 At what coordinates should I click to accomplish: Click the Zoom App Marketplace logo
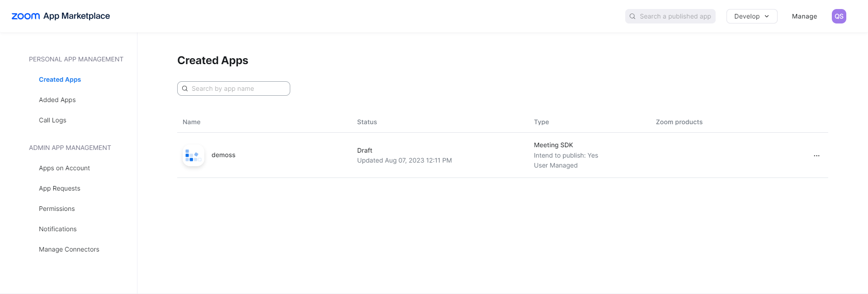(61, 16)
